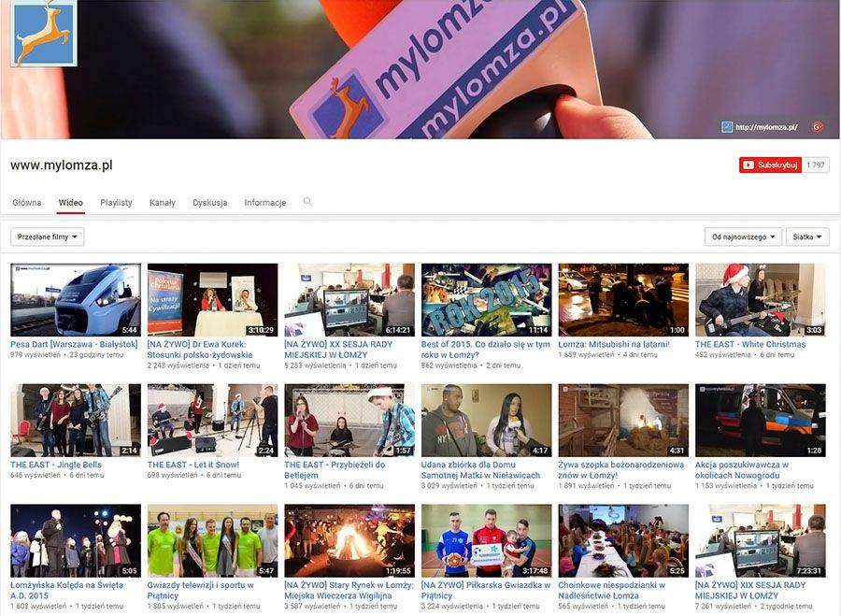Image resolution: width=841 pixels, height=616 pixels.
Task: Open Best of 2015 video title
Action: click(x=485, y=350)
